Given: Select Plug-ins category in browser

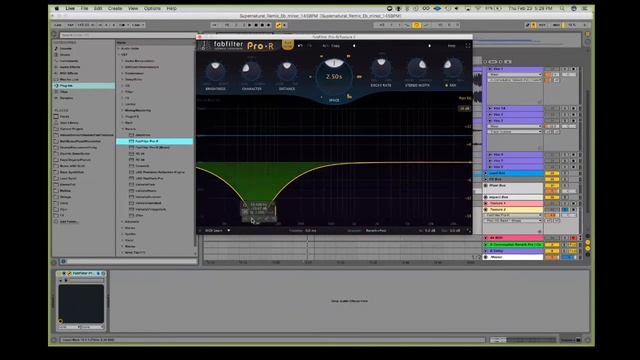Looking at the screenshot, I should click(x=84, y=86).
